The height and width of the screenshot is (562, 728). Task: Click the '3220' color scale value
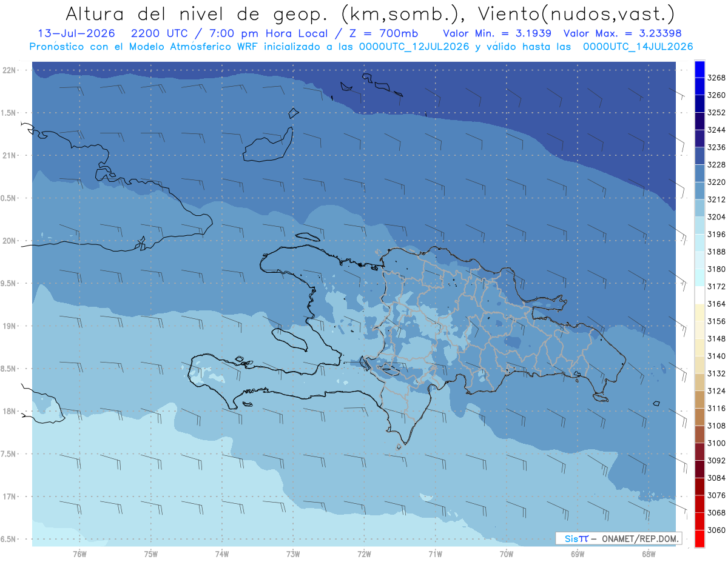716,182
